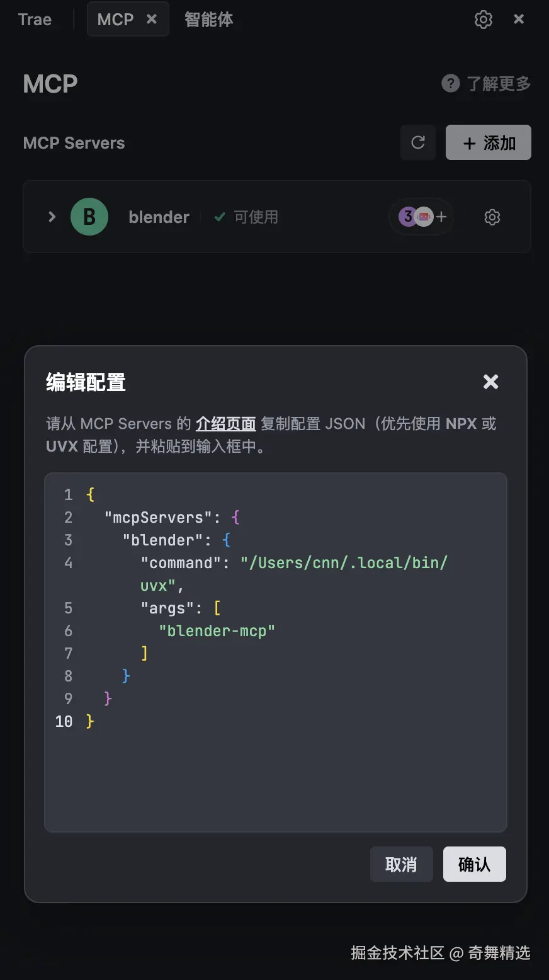
Task: Close the 编辑配置 dialog with the X
Action: coord(490,382)
